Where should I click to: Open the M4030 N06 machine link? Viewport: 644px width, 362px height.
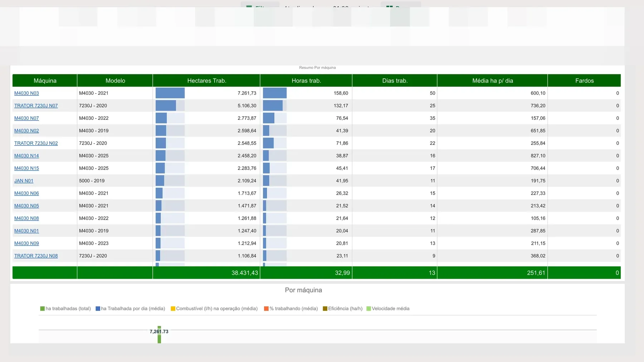tap(26, 193)
